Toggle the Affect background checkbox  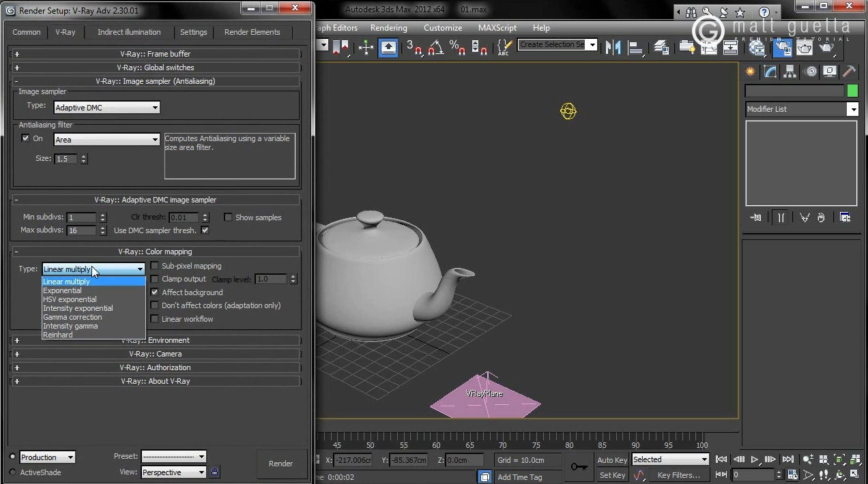[x=155, y=292]
